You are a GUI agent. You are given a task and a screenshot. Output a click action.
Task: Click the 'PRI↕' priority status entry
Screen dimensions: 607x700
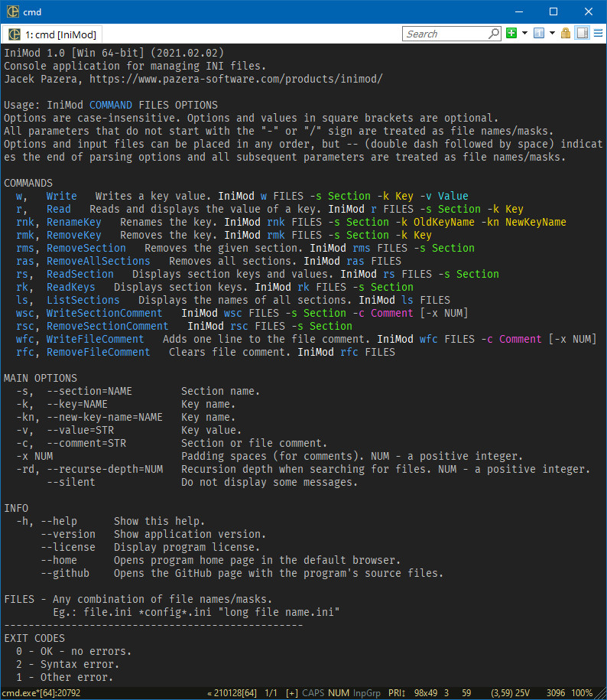click(397, 693)
